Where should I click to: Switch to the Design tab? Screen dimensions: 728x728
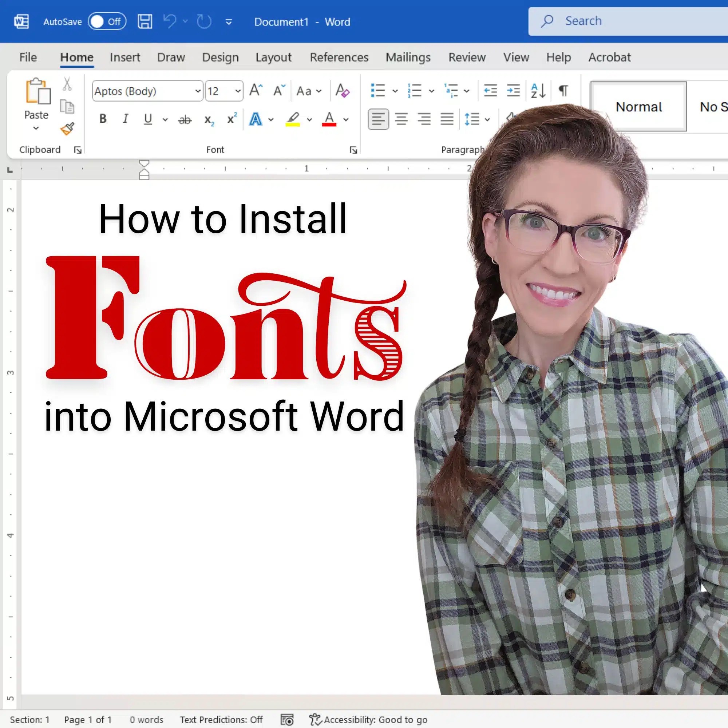click(221, 57)
